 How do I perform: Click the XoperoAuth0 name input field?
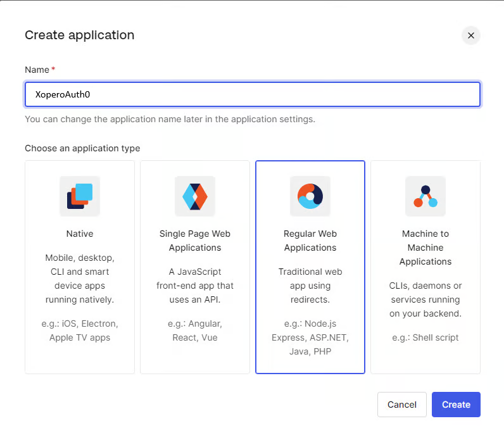click(252, 94)
